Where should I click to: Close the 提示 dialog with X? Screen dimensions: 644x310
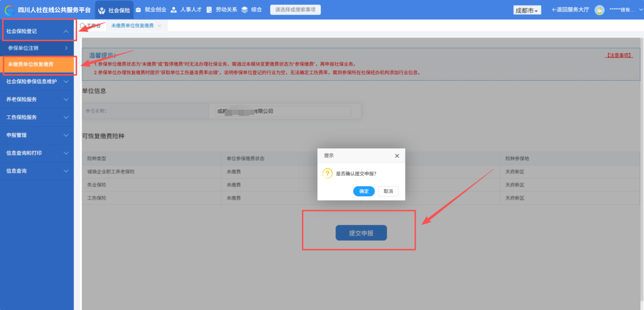click(397, 156)
